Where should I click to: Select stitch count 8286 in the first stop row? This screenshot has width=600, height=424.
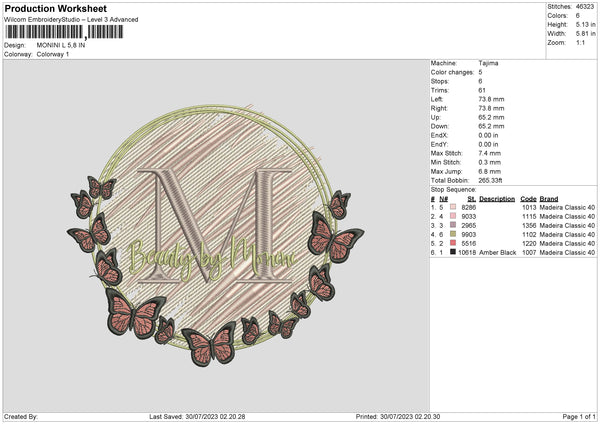pos(469,207)
